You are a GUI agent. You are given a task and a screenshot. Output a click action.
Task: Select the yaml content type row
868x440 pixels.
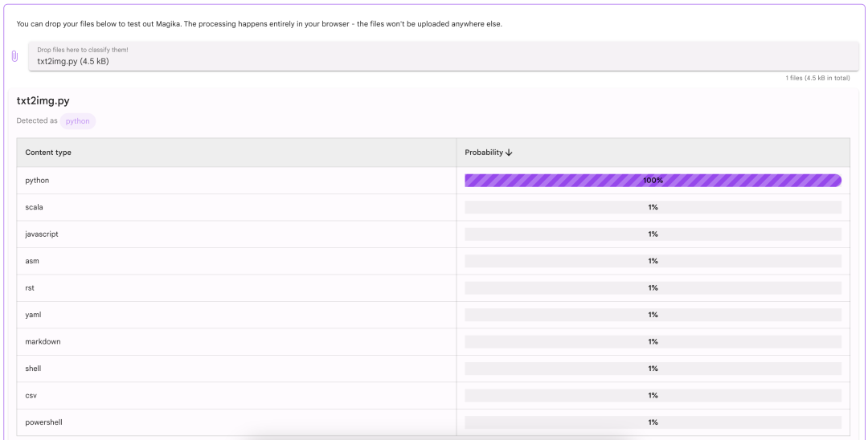pos(33,315)
